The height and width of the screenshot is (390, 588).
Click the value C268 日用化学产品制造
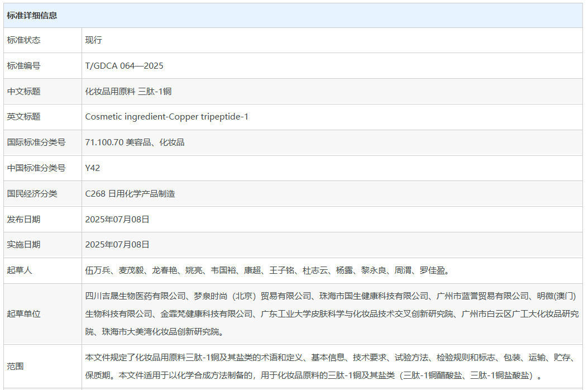click(x=130, y=194)
